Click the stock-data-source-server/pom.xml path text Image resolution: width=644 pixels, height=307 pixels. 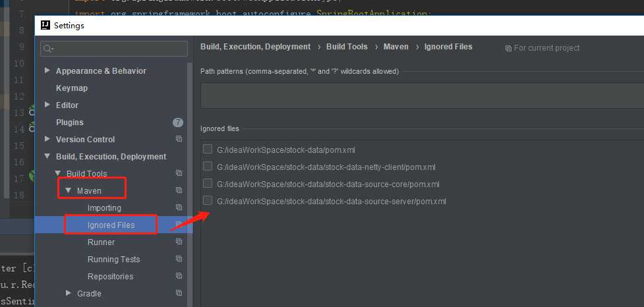331,202
